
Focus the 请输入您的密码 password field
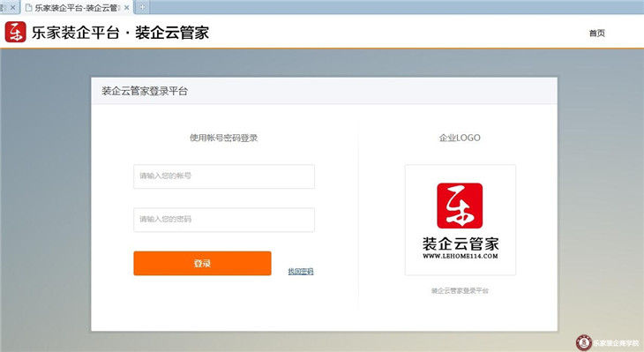(x=224, y=220)
